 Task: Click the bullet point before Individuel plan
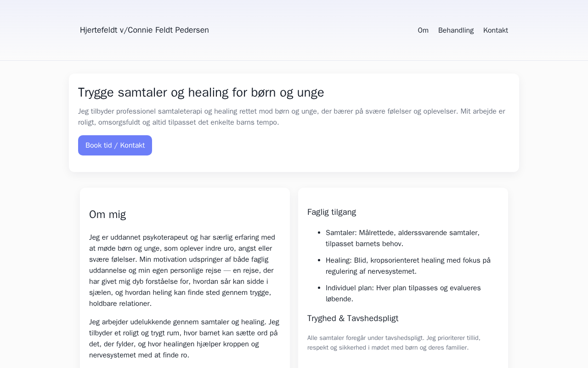pos(319,288)
